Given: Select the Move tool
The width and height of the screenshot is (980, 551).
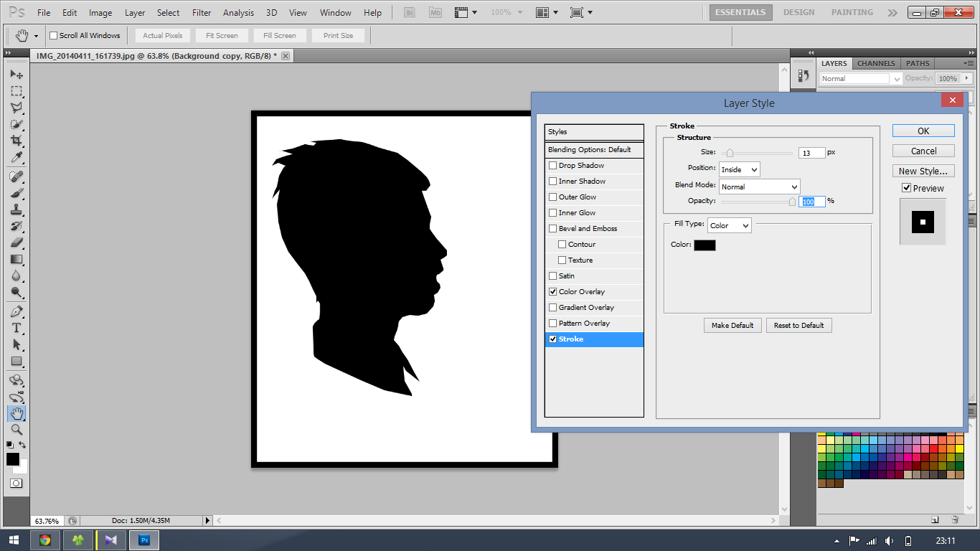Looking at the screenshot, I should 17,75.
